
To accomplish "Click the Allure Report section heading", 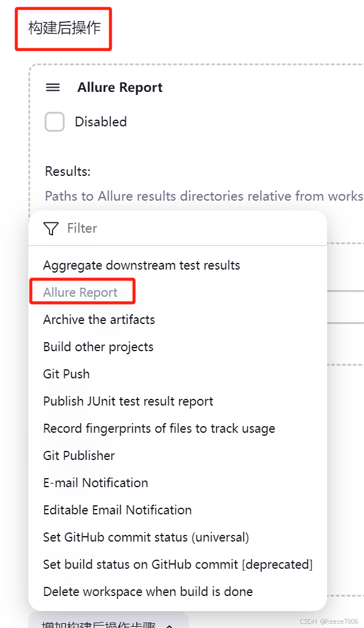I will (120, 87).
